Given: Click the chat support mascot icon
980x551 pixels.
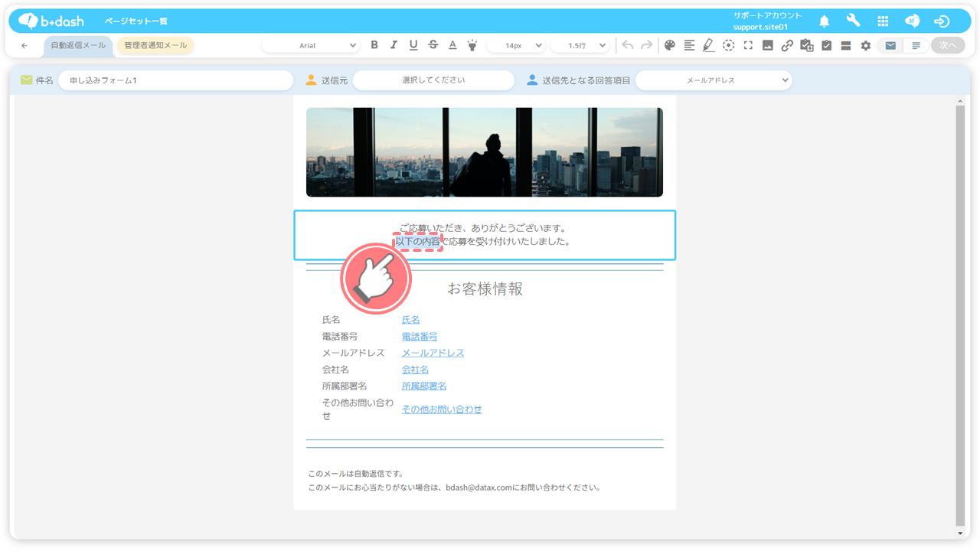Looking at the screenshot, I should click(x=912, y=21).
